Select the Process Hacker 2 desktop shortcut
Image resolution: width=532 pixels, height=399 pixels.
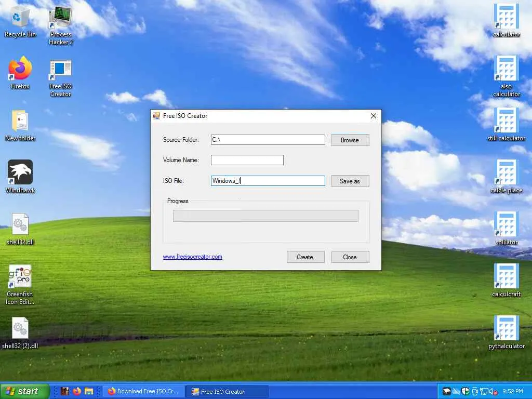click(60, 25)
